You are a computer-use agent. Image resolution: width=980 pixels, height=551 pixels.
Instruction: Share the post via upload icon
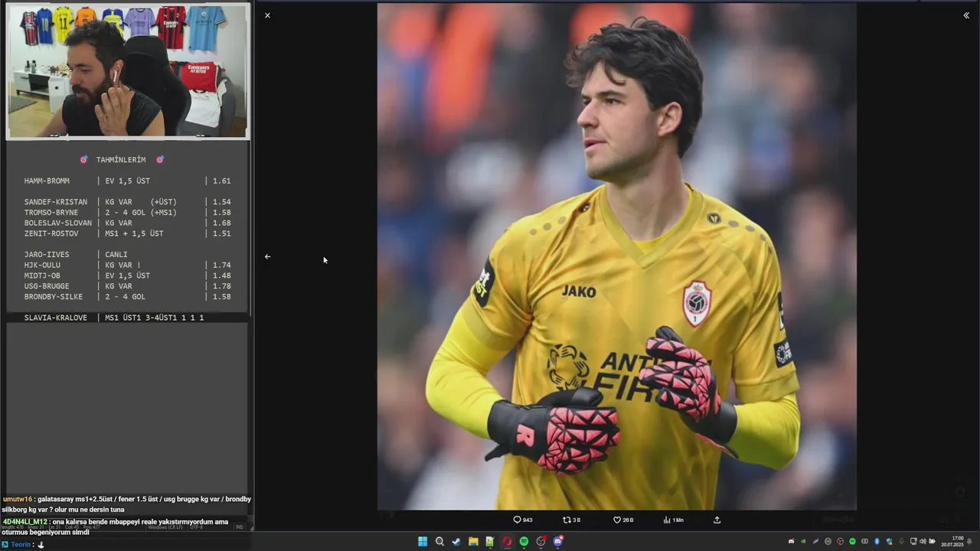[x=717, y=520]
